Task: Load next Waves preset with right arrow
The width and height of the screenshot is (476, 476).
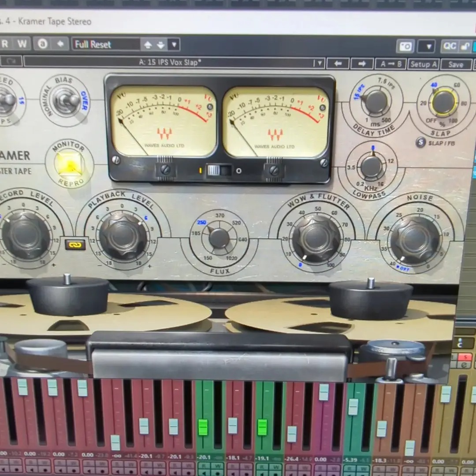Action: point(361,64)
